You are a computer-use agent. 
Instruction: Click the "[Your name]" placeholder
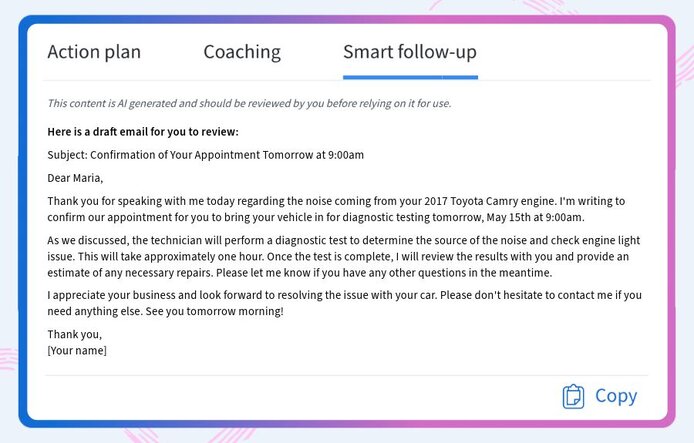tap(77, 351)
